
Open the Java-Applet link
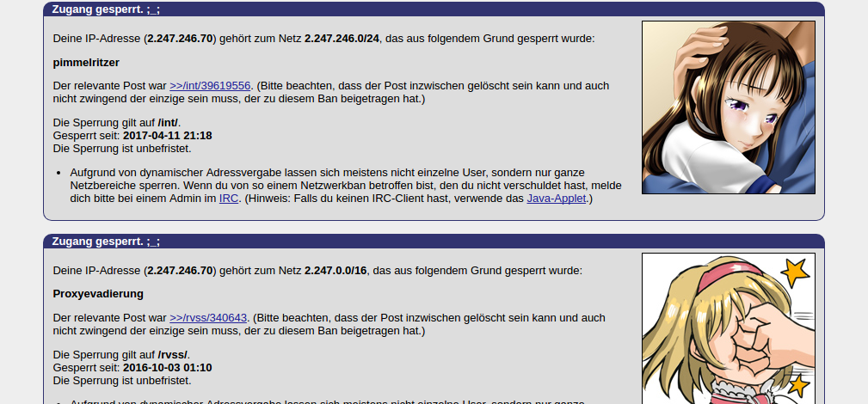click(x=557, y=198)
